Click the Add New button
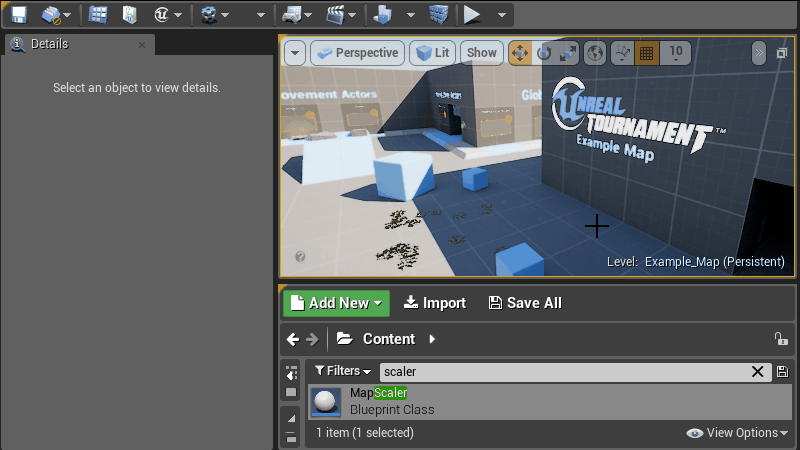This screenshot has width=800, height=450. [x=336, y=303]
